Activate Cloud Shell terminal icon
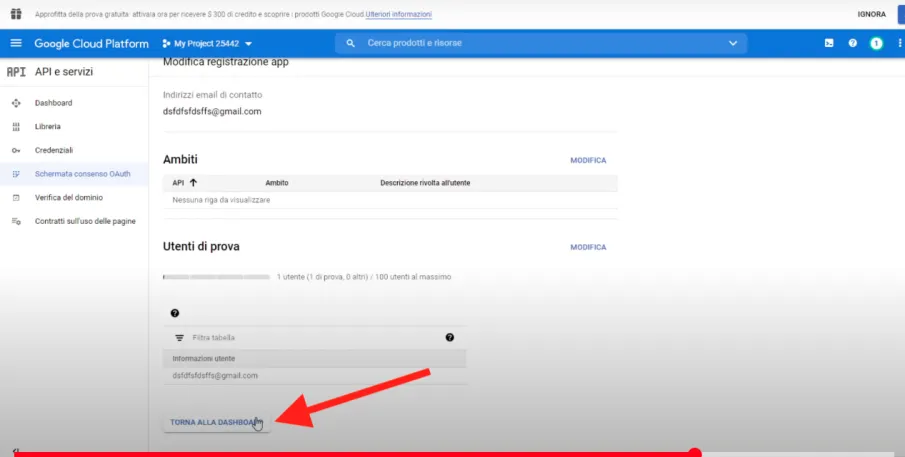This screenshot has height=457, width=905. 829,43
